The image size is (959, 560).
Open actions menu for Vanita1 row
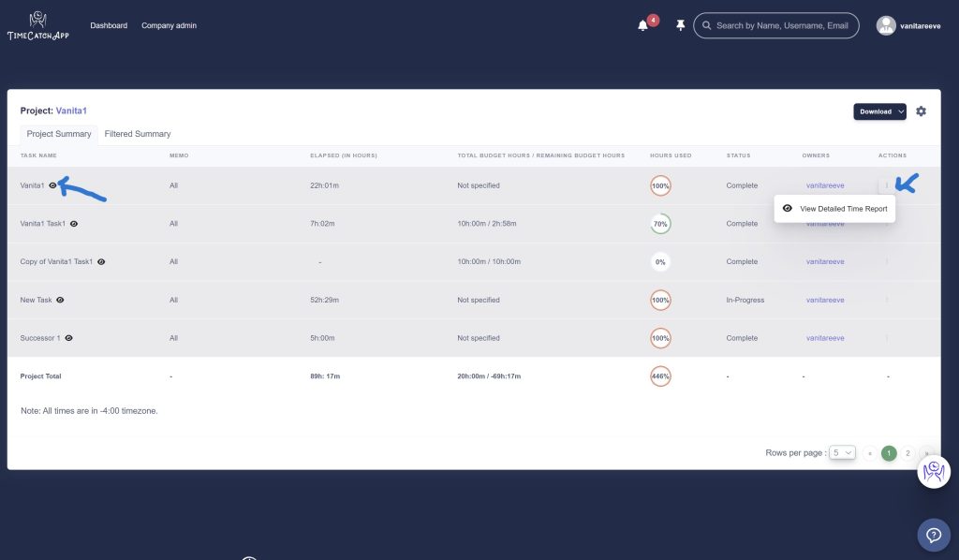tap(886, 185)
